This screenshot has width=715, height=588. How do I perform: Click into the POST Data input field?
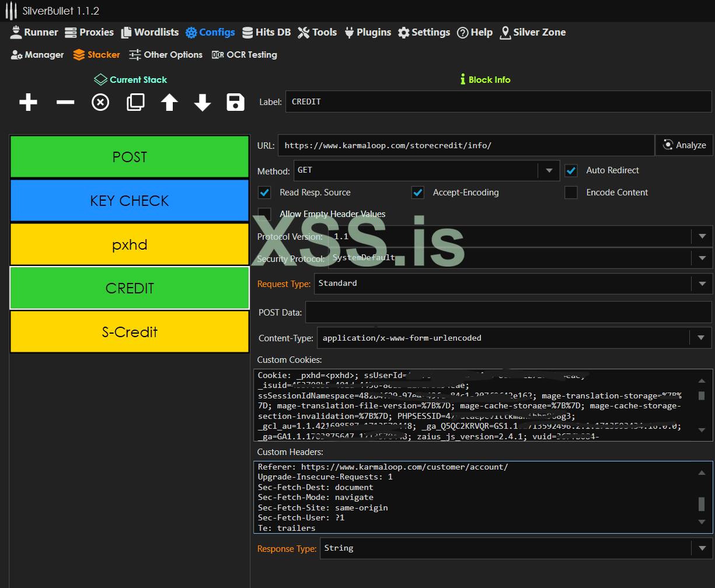[508, 313]
